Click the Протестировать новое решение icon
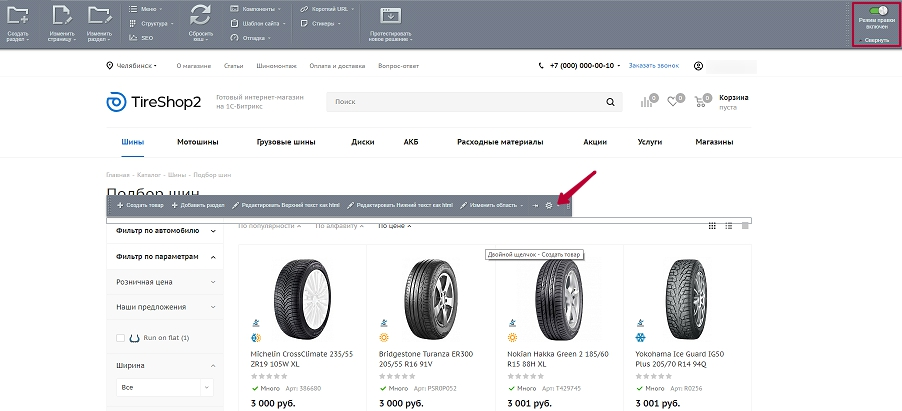This screenshot has width=902, height=411. (391, 16)
